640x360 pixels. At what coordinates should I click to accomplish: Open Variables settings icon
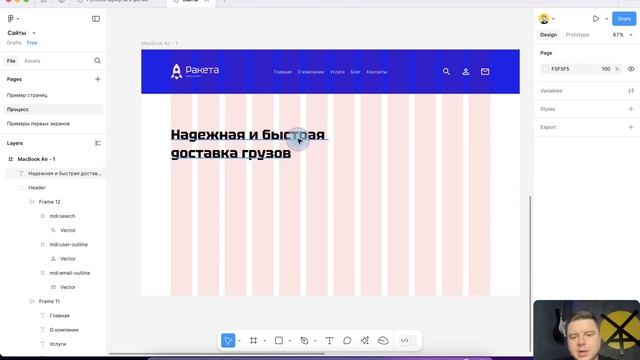pos(631,91)
